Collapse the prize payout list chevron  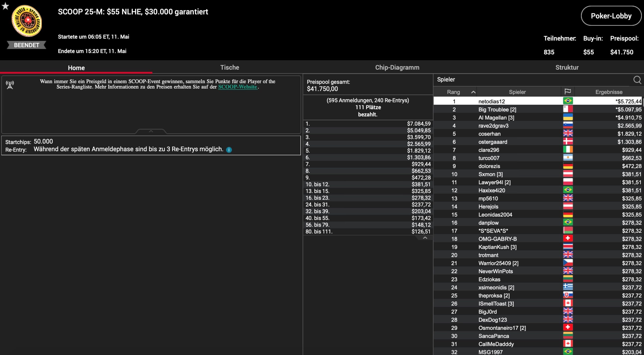pyautogui.click(x=425, y=238)
